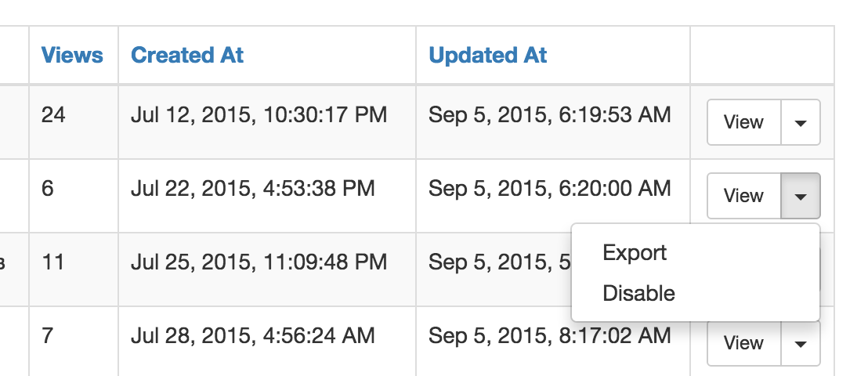Collapse the open dropdown caret in Jul 22 row
868x376 pixels.
tap(801, 196)
